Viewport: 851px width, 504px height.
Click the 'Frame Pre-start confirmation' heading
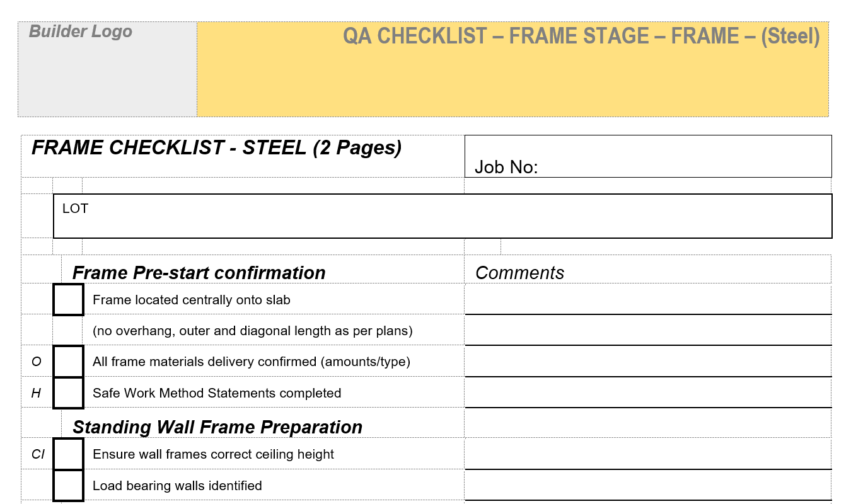pyautogui.click(x=199, y=273)
